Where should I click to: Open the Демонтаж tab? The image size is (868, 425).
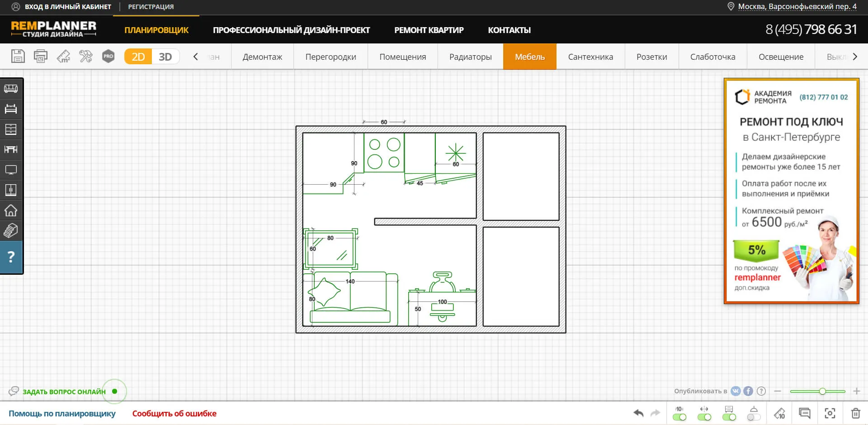262,57
